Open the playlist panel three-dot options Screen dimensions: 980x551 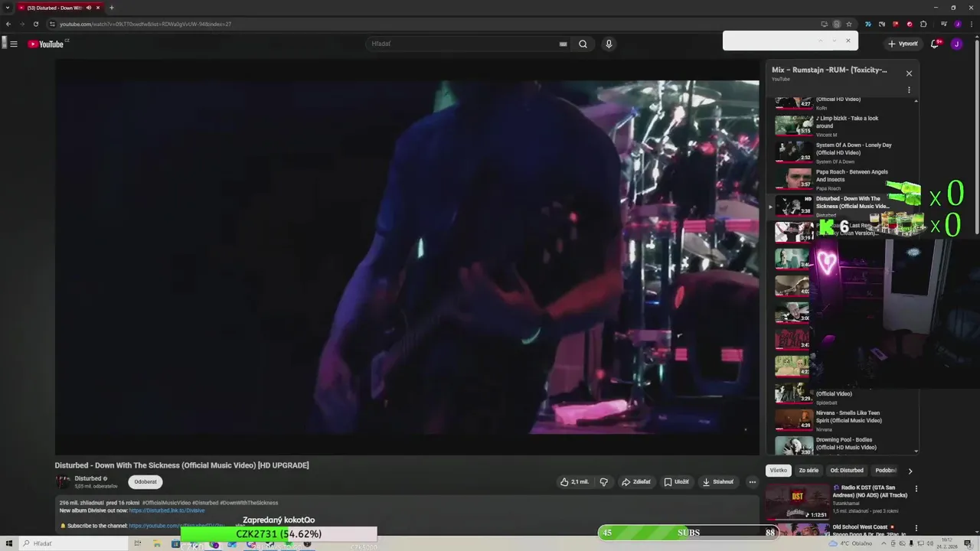(909, 90)
